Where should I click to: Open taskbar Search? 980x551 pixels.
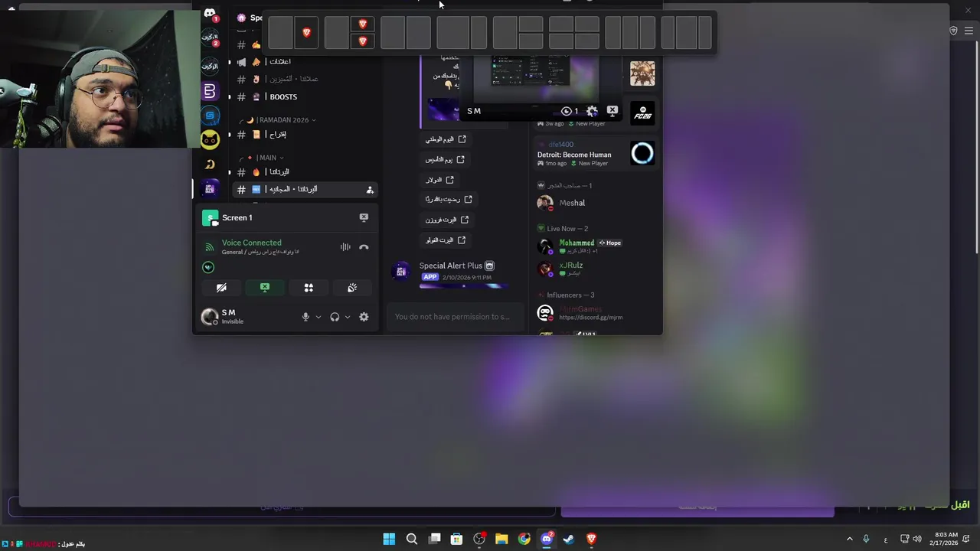411,539
